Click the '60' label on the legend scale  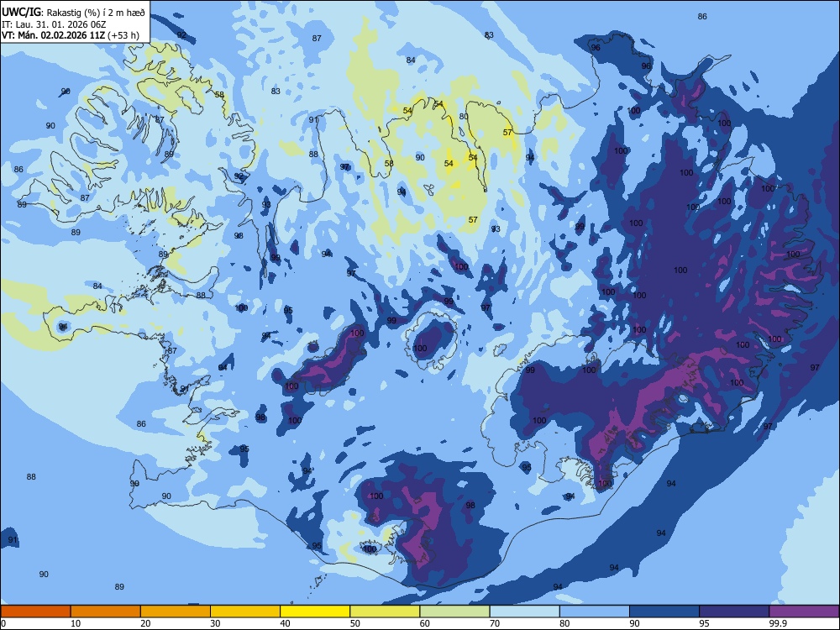click(x=425, y=623)
